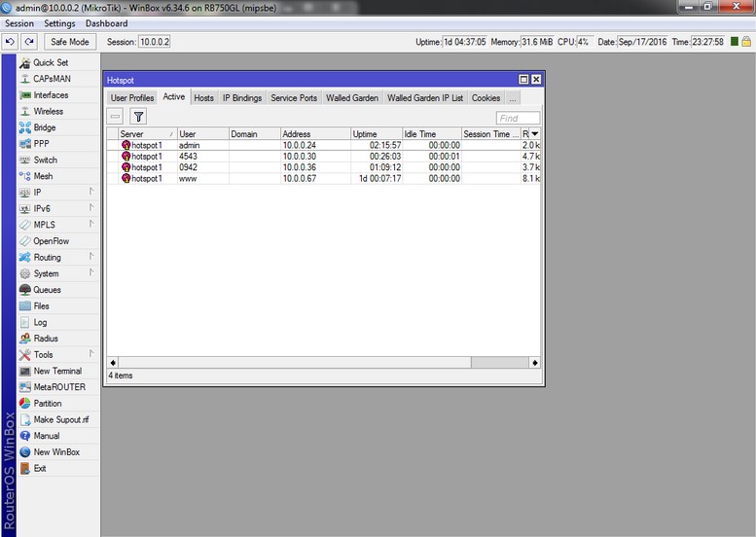The width and height of the screenshot is (756, 537).
Task: Click the redo arrow button
Action: 29,42
